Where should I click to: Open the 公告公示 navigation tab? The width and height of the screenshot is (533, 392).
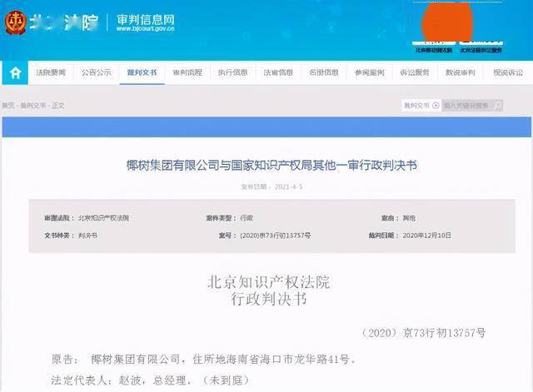[x=97, y=72]
